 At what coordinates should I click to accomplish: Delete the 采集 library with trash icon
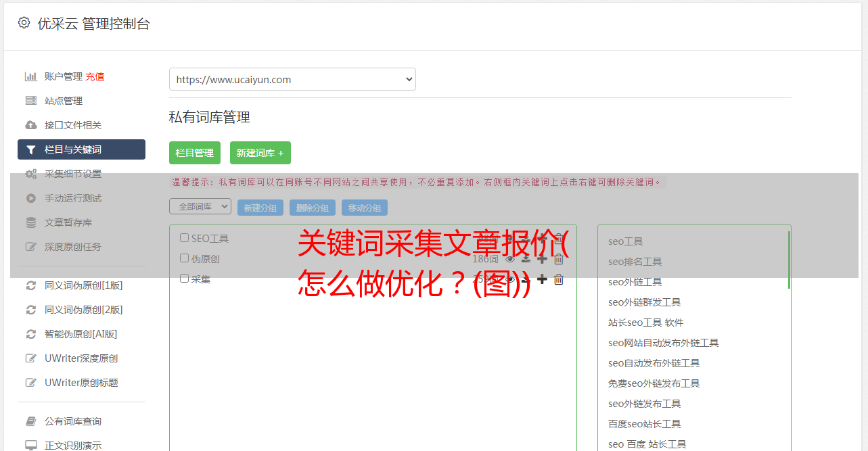pos(559,279)
